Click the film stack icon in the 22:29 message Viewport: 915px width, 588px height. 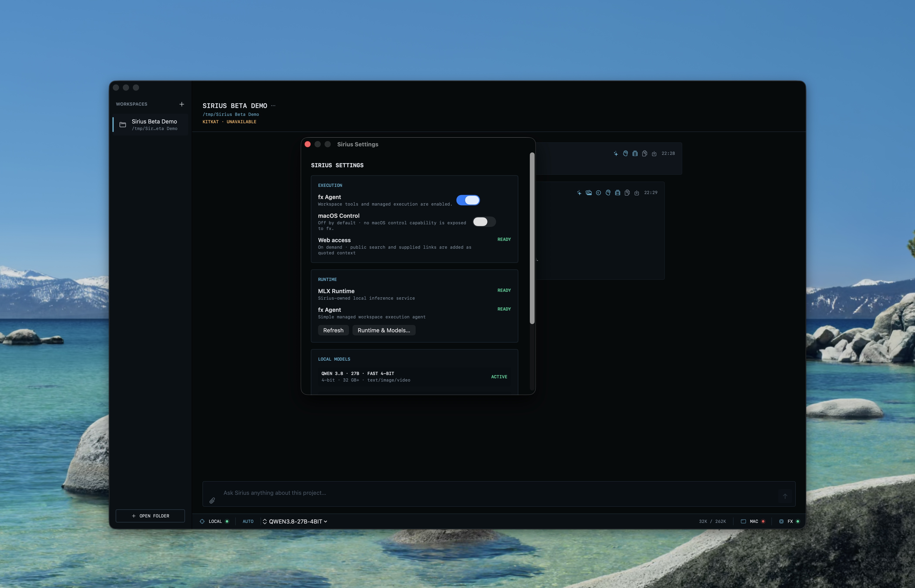coord(617,193)
